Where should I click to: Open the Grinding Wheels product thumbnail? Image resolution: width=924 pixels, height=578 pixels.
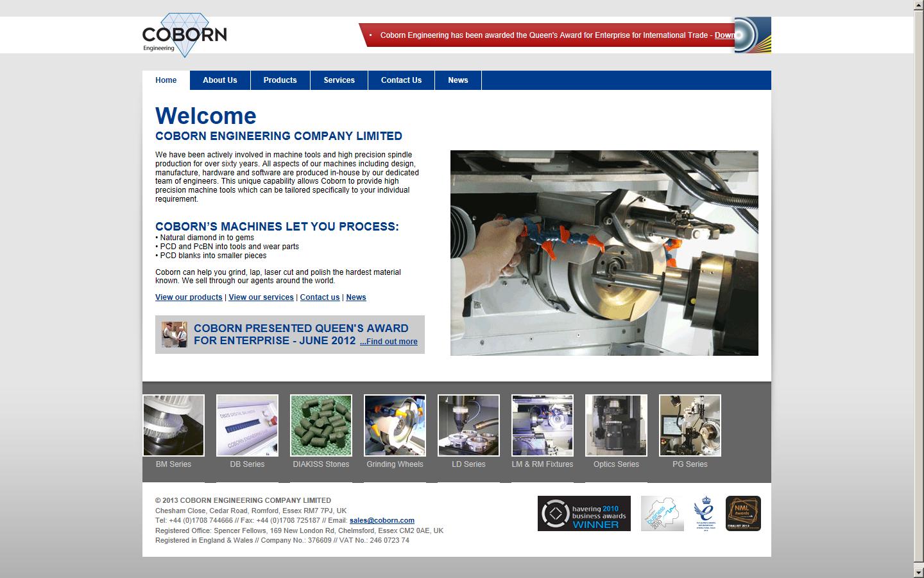click(395, 425)
